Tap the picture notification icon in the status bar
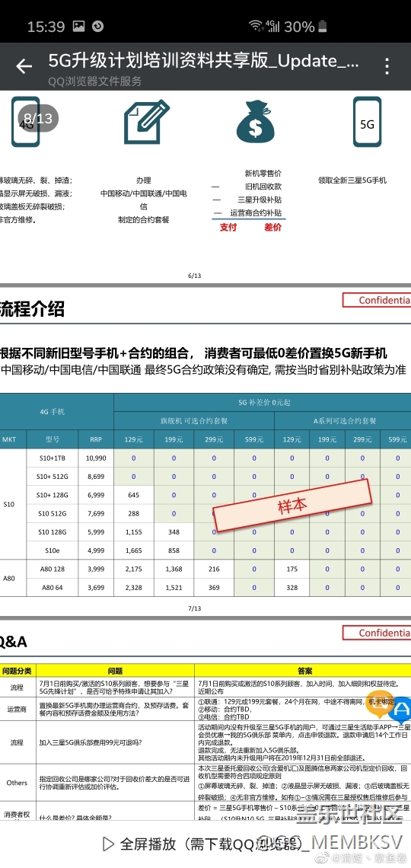411x868 pixels. pos(79,26)
